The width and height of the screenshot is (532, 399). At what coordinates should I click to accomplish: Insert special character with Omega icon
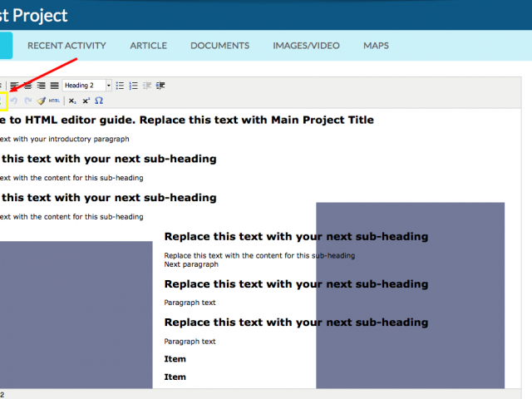pos(99,101)
